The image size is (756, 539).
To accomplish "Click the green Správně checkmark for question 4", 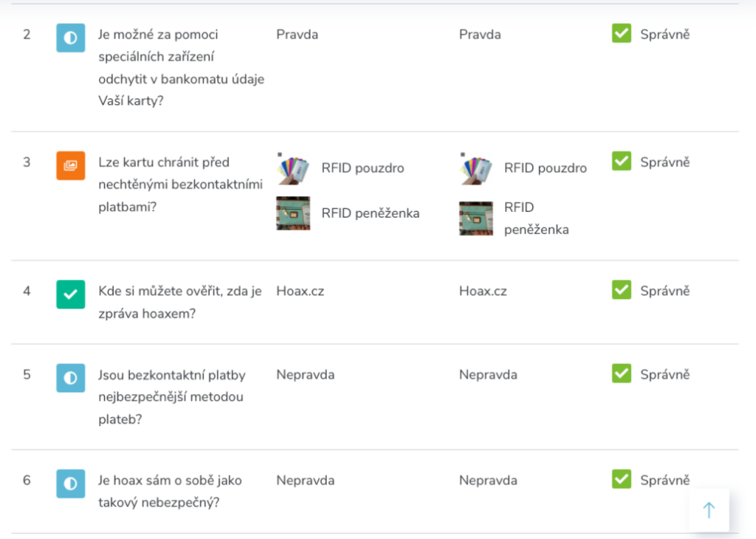I will click(622, 289).
